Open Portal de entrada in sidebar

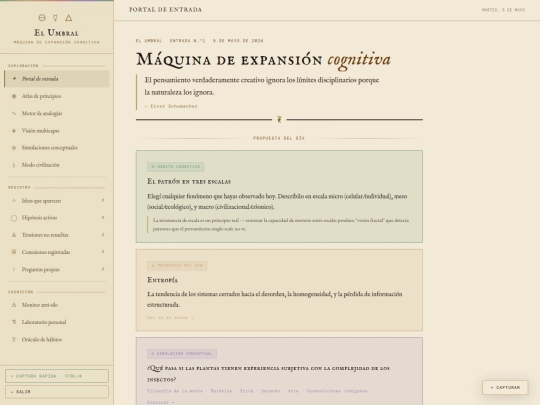57,79
